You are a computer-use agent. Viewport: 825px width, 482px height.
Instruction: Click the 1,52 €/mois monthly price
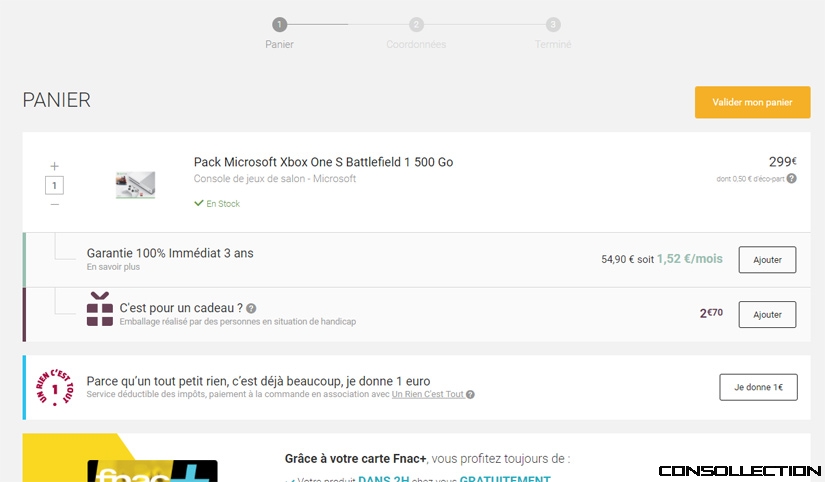(x=690, y=259)
